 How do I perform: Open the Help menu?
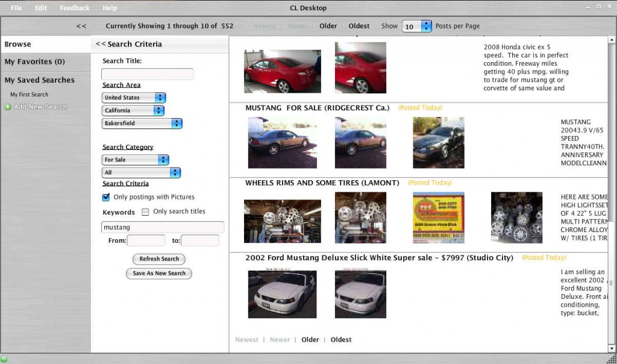(x=110, y=7)
